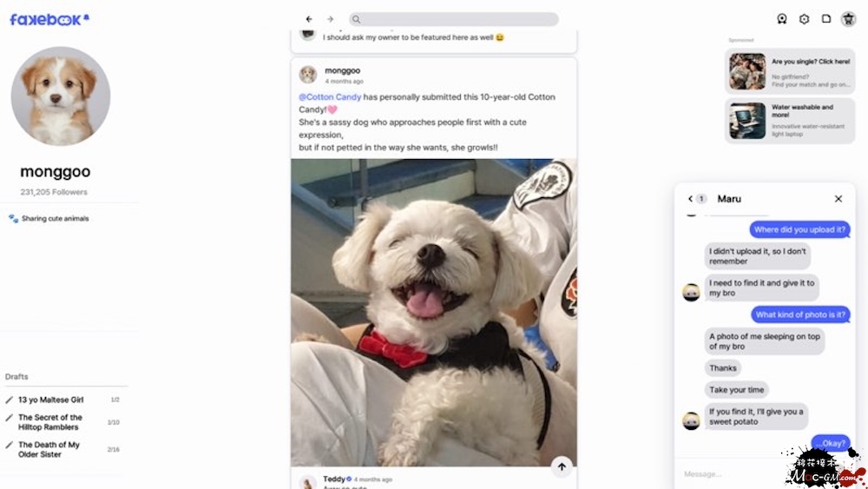This screenshot has width=868, height=489.
Task: Open the notes icon in top bar
Action: pyautogui.click(x=826, y=19)
